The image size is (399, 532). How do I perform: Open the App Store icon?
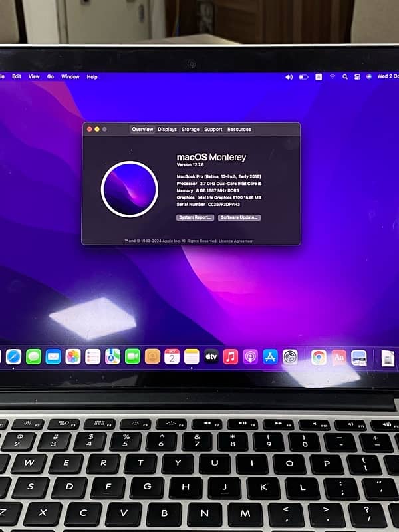[x=270, y=357]
